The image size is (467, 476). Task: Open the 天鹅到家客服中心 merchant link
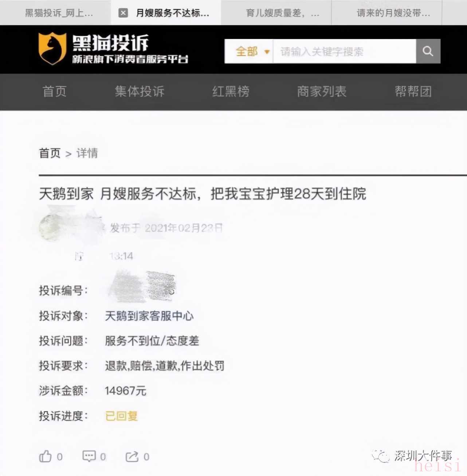pos(149,316)
